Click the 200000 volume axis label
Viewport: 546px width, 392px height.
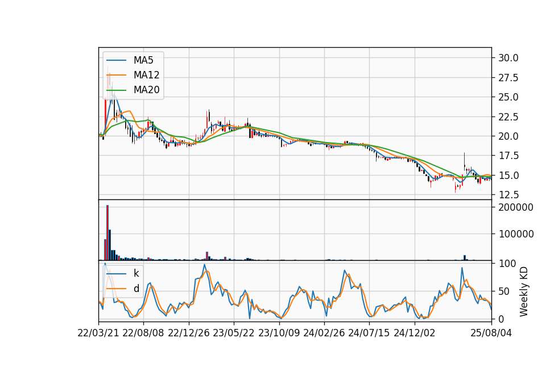[516, 207]
